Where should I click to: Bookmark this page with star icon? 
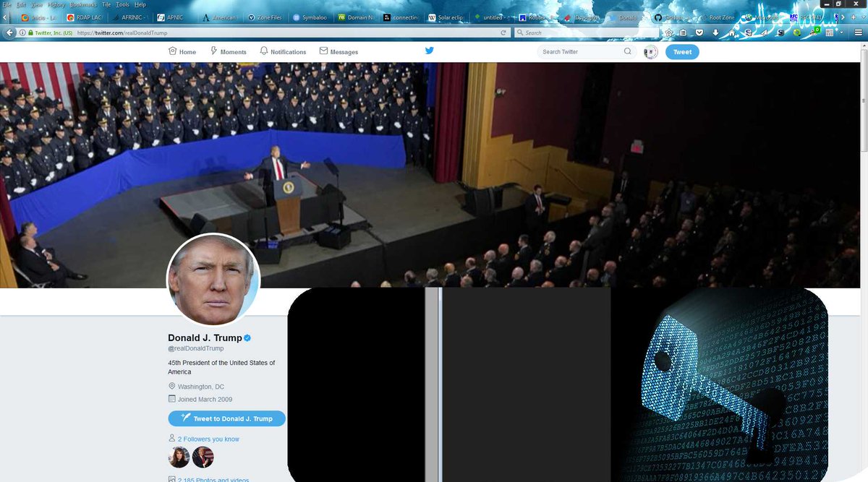pos(669,33)
